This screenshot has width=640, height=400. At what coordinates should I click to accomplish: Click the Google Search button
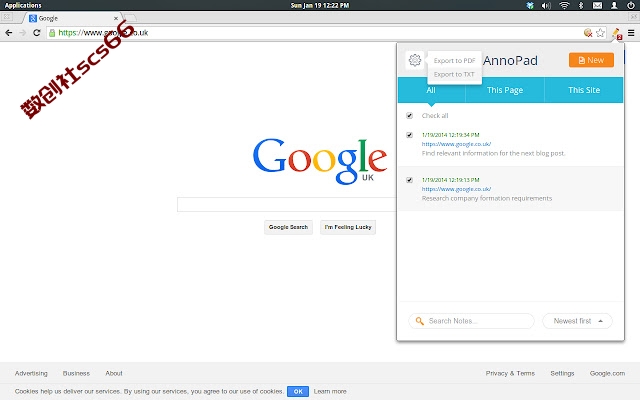pos(288,227)
